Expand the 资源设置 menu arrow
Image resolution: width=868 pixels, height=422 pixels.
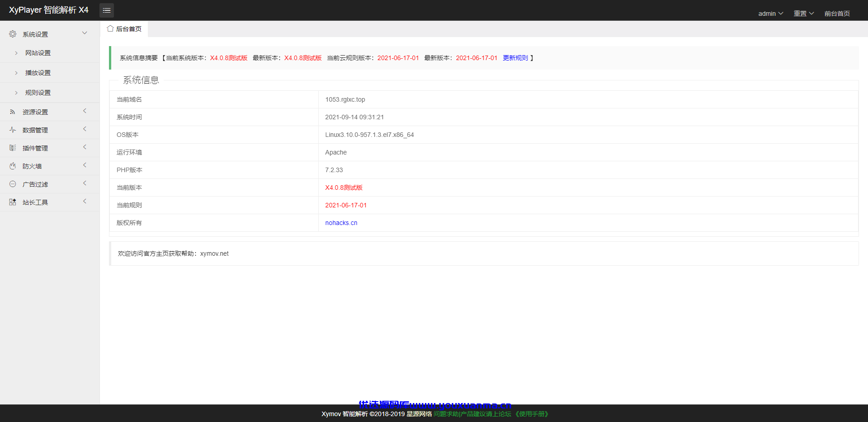(85, 111)
